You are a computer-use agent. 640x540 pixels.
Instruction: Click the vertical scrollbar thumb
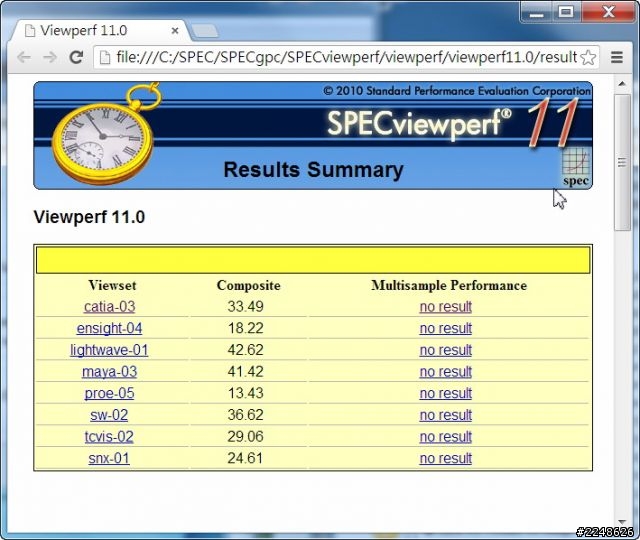(622, 162)
